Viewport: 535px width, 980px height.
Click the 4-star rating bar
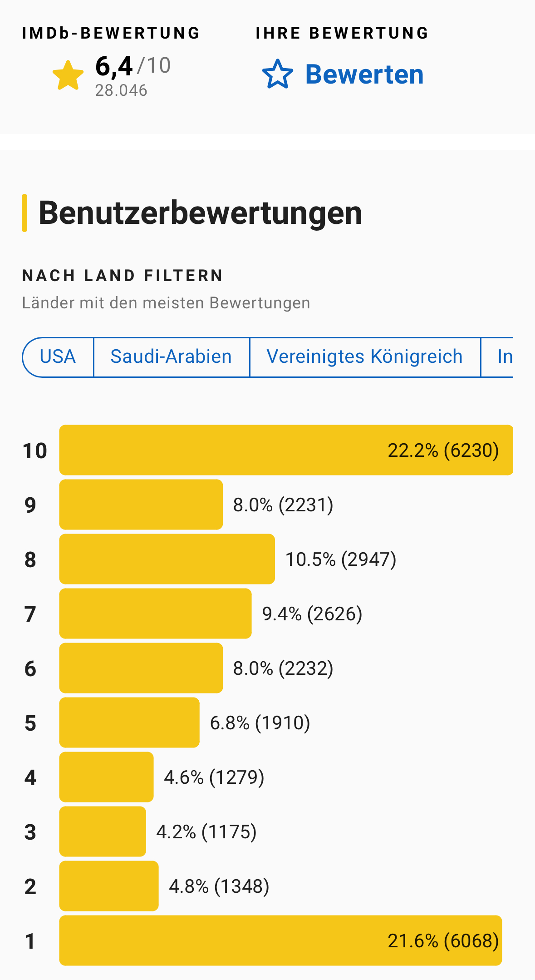[x=106, y=777]
